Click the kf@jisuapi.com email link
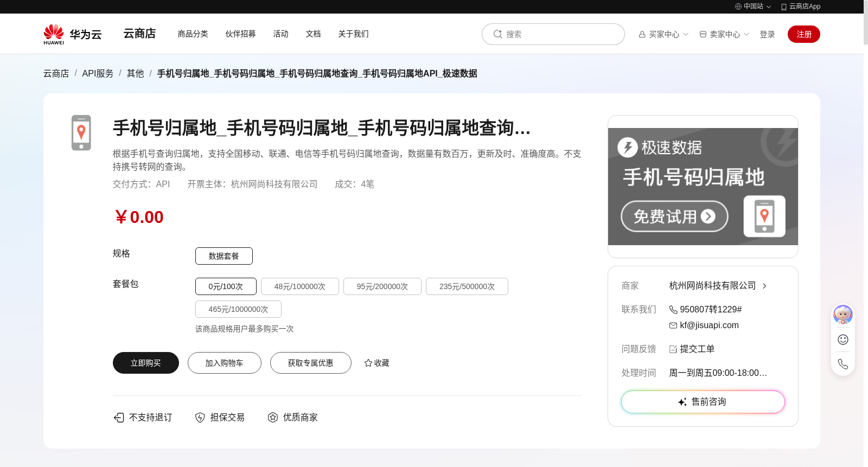 710,325
